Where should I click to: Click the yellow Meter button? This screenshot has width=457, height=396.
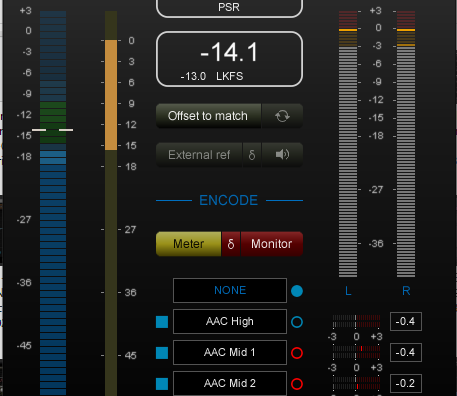click(188, 244)
